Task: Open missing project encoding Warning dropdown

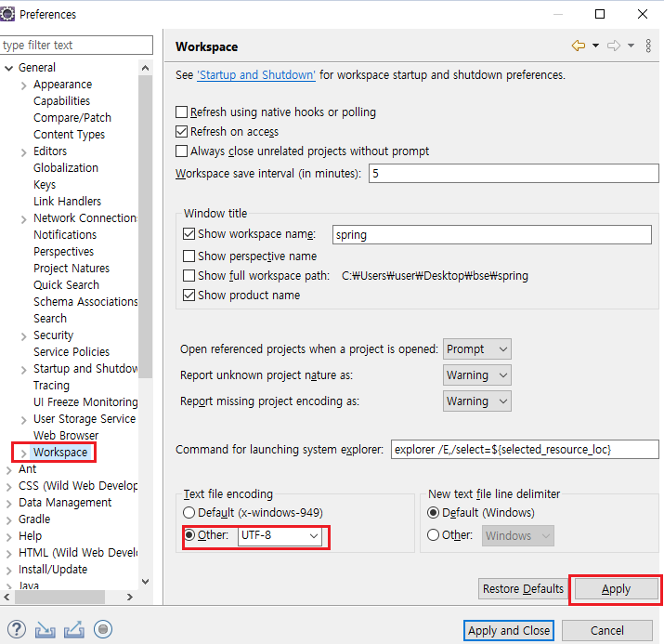Action: click(x=476, y=401)
